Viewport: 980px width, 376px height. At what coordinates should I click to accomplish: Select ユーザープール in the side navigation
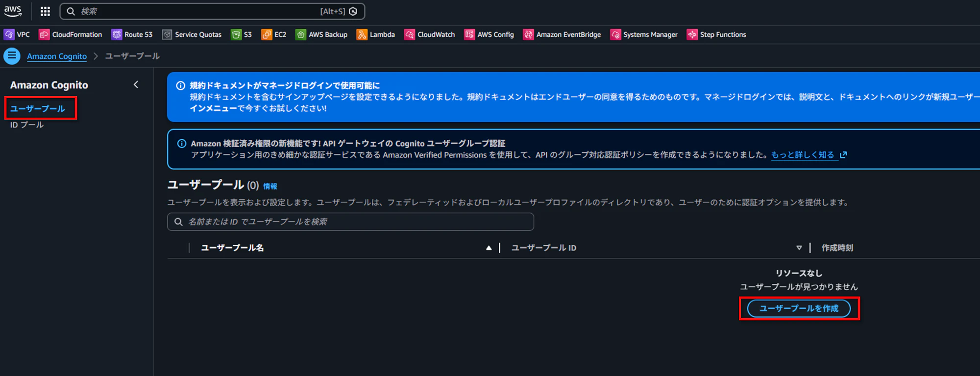pyautogui.click(x=38, y=108)
